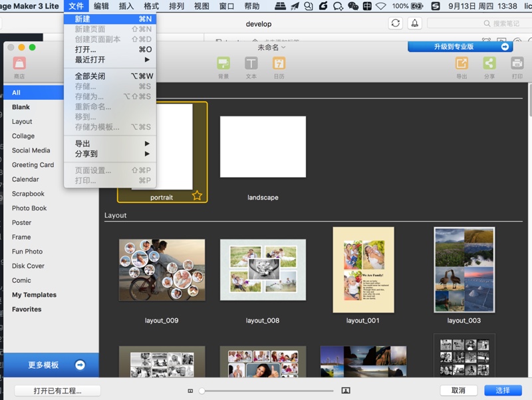This screenshot has height=400, width=532.
Task: Select the layout_008 template thumbnail
Action: [263, 270]
